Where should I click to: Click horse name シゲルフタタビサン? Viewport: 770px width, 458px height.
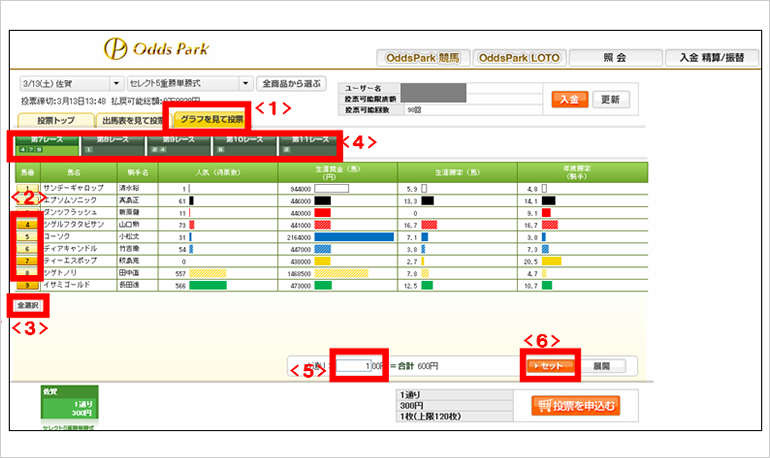pos(74,224)
